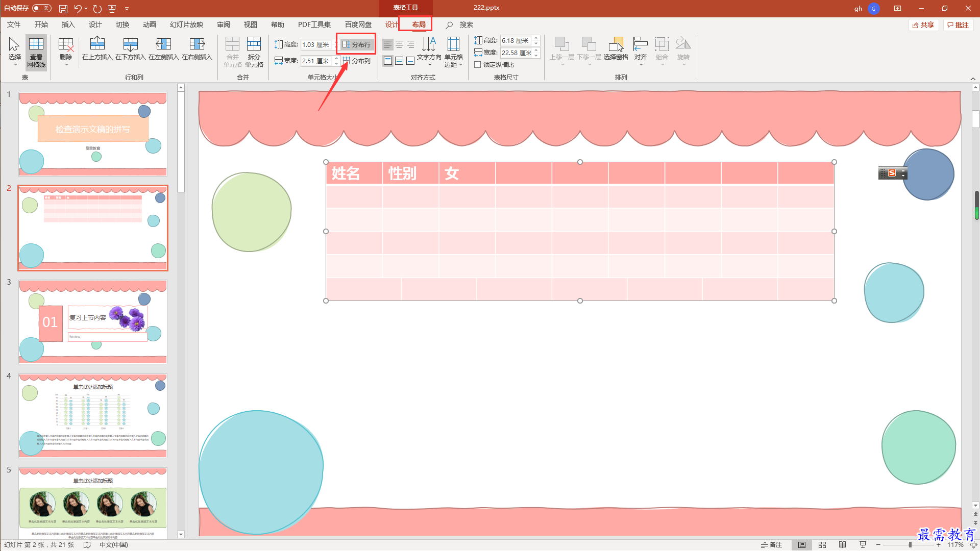Fit slide to window icon
The height and width of the screenshot is (551, 980).
pyautogui.click(x=974, y=545)
